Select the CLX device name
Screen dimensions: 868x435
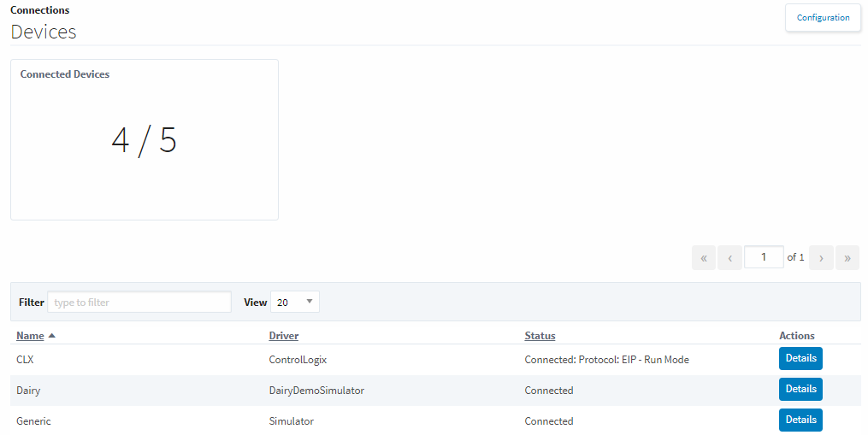pyautogui.click(x=25, y=360)
